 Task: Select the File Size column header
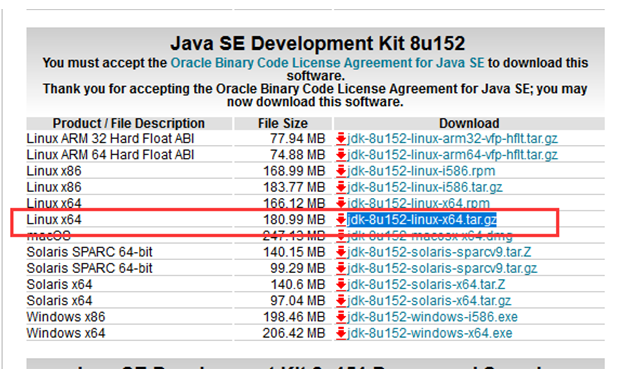283,123
